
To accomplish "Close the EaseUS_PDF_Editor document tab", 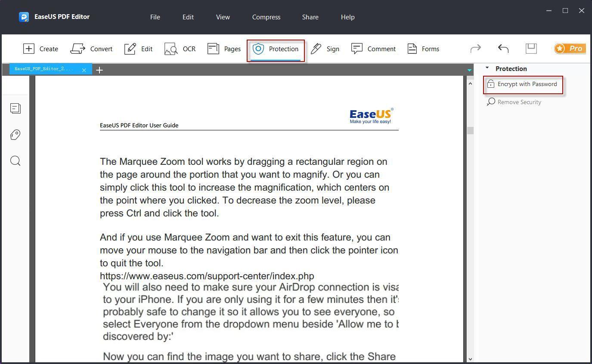I will tap(84, 70).
